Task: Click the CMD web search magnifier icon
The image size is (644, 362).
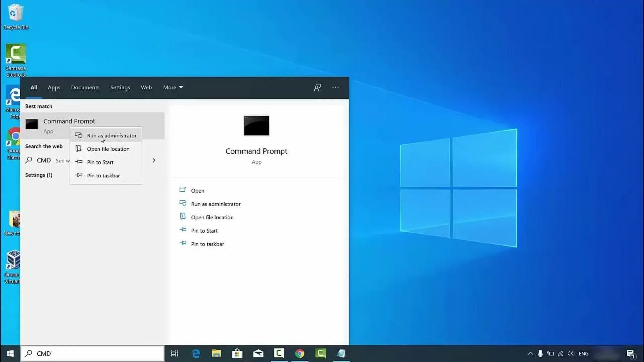Action: [x=29, y=160]
